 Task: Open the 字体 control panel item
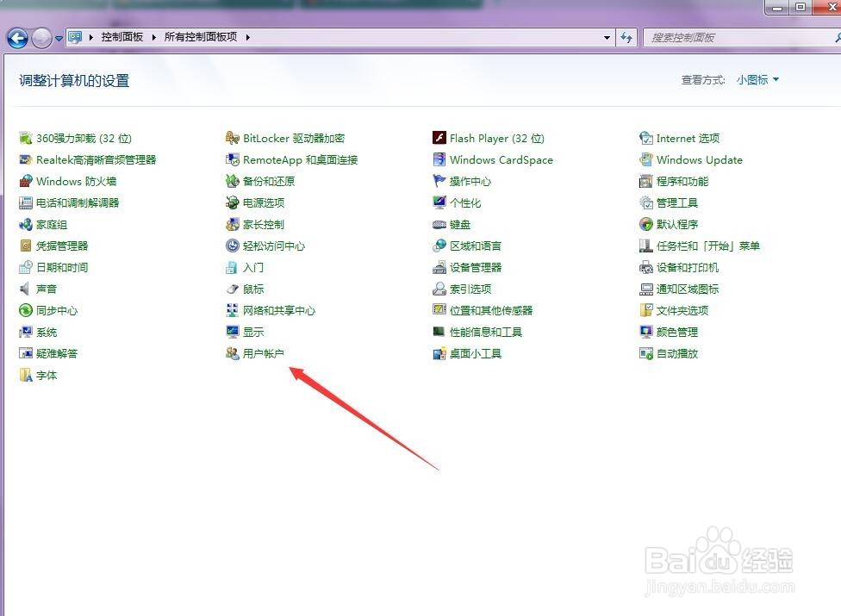[46, 375]
